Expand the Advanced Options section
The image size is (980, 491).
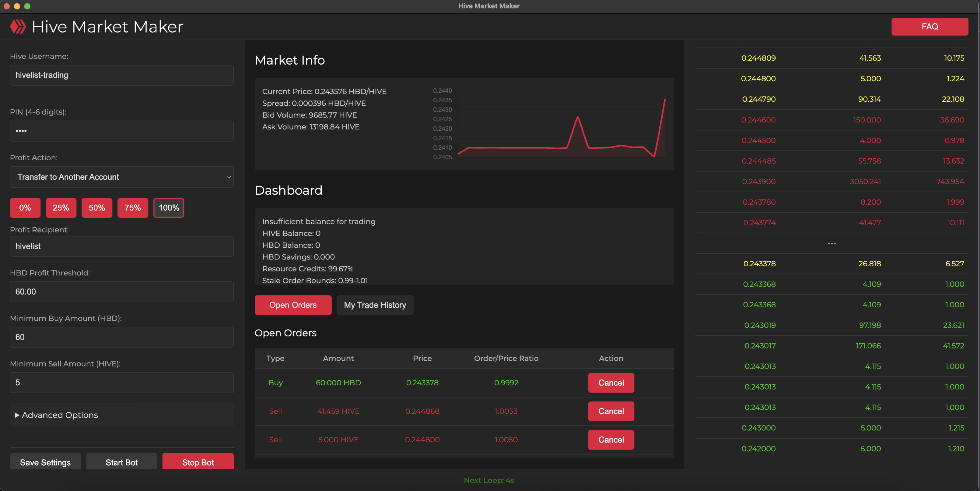pos(121,415)
